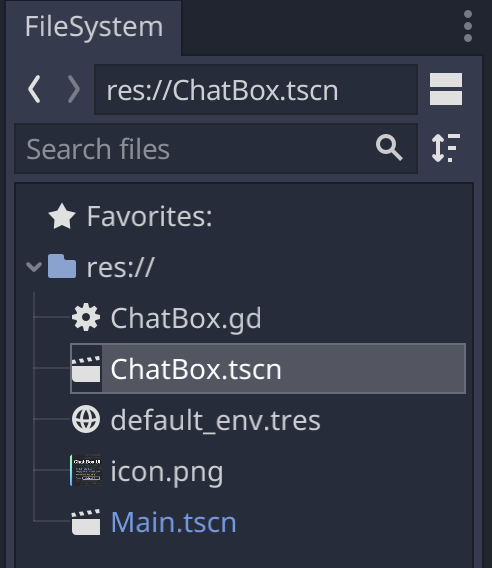
Task: Select ChatBox.tscn scene file
Action: pyautogui.click(x=268, y=368)
